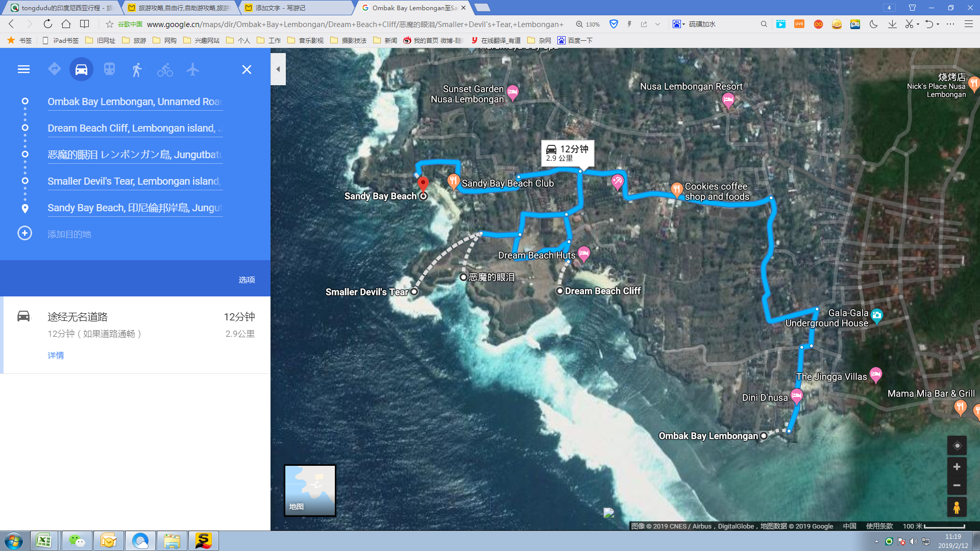
Task: Open the 百度一下 bookmark
Action: (575, 40)
